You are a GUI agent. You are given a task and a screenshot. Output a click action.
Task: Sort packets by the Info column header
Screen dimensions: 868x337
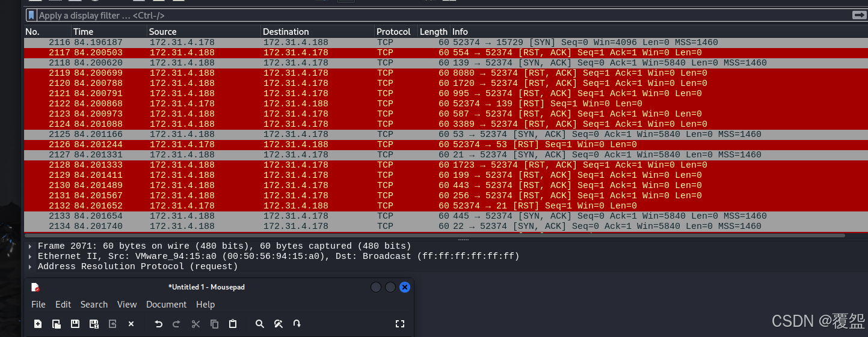(659, 32)
